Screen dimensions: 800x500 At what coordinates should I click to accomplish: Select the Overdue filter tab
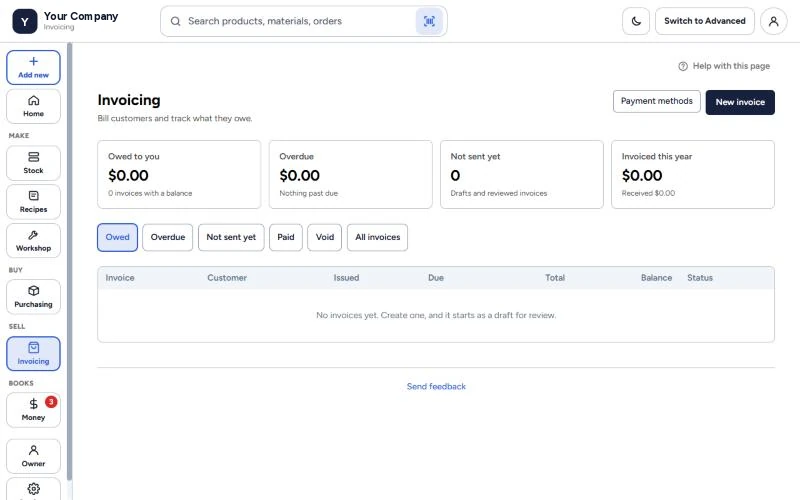(167, 237)
